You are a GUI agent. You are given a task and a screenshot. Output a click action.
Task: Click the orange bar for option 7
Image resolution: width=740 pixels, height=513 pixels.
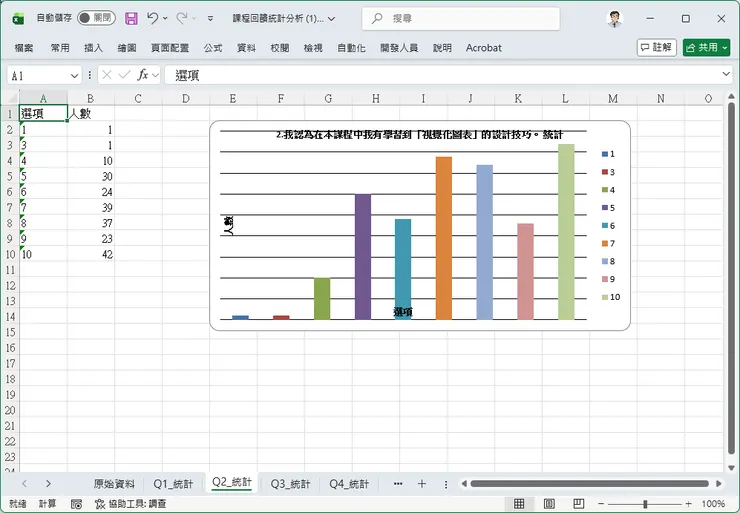pyautogui.click(x=444, y=238)
